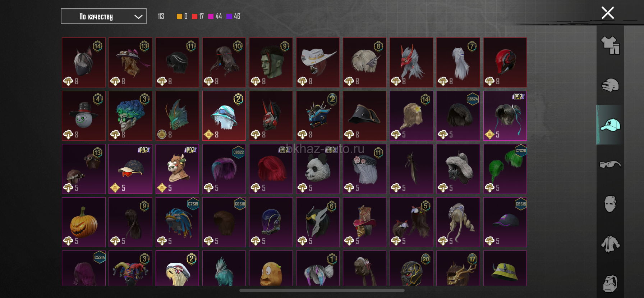Screen dimensions: 644x298
Task: Select the red quality filter showing 17
Action: pos(194,16)
